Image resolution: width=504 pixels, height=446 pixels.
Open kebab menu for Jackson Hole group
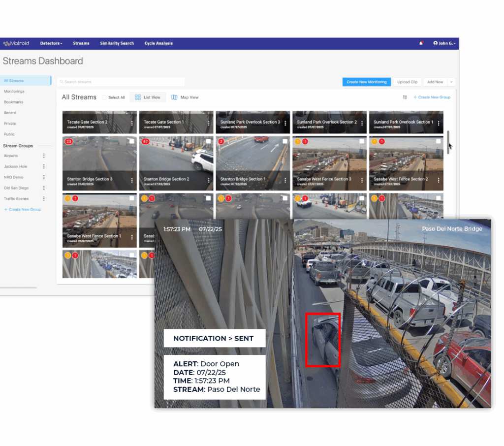(43, 166)
